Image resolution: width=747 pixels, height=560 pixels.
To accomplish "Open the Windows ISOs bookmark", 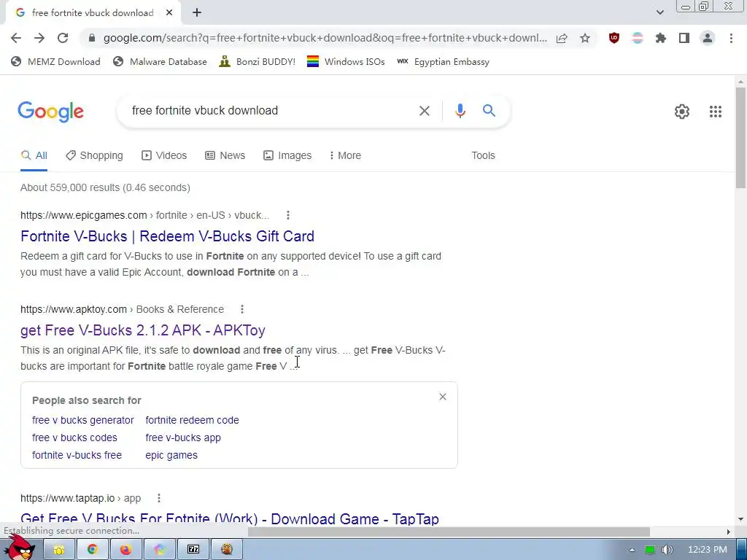I will click(x=346, y=62).
